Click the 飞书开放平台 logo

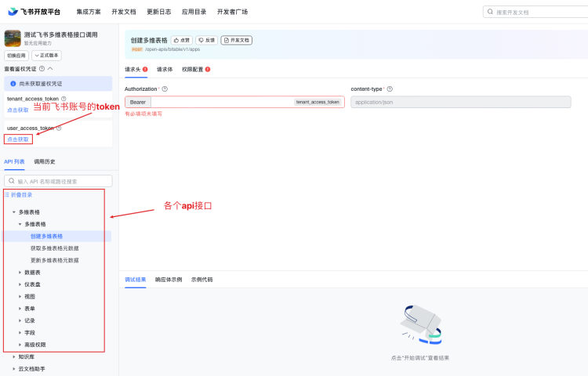[x=34, y=12]
